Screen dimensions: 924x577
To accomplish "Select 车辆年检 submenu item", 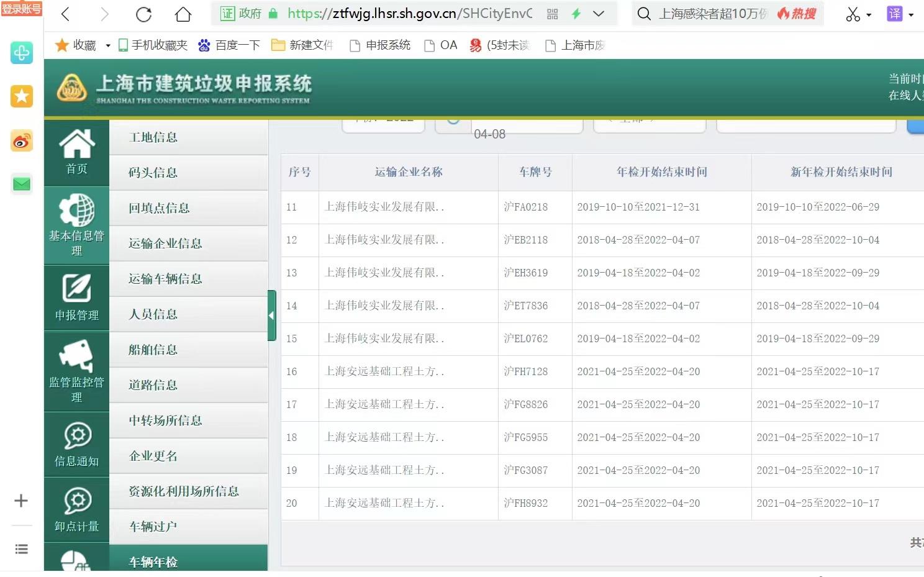I will click(x=189, y=559).
